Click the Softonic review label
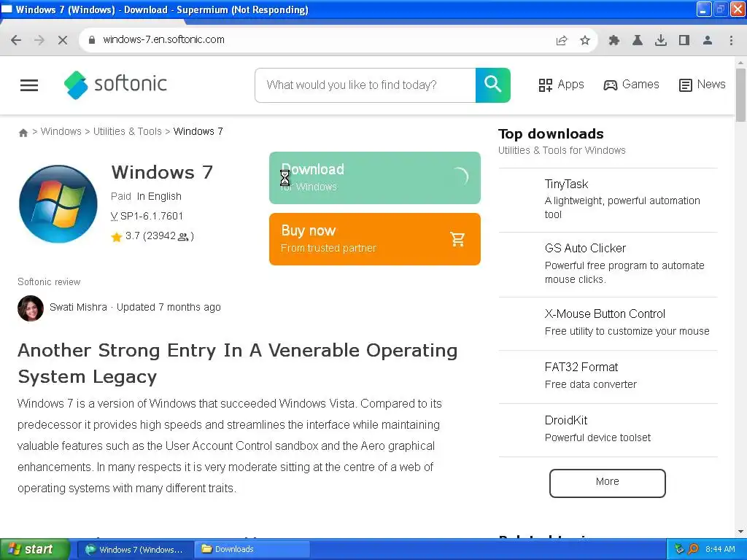This screenshot has width=747, height=560. click(x=49, y=282)
